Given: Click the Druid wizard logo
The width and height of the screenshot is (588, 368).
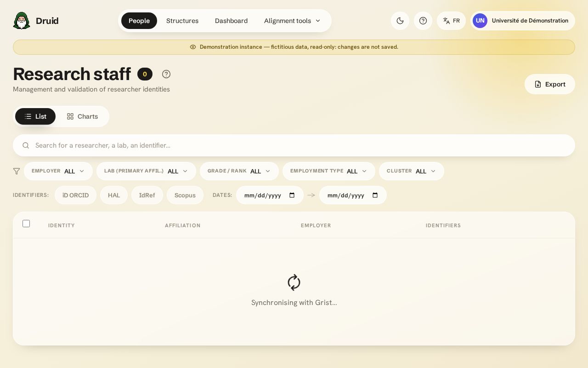Looking at the screenshot, I should coord(22,21).
